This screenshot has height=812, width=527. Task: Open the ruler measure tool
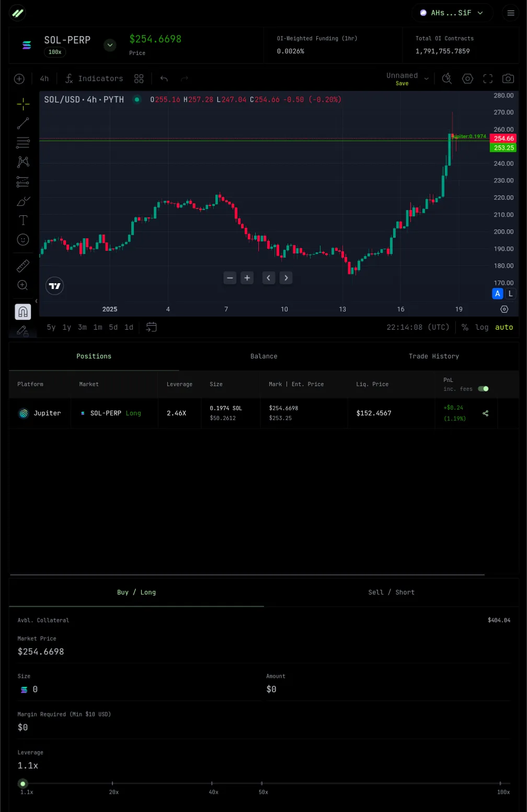pos(23,266)
